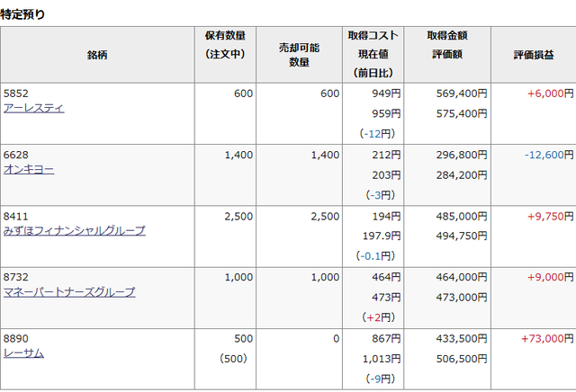Click the 2,500 holding quantity cell
This screenshot has height=392, width=576.
coord(238,216)
